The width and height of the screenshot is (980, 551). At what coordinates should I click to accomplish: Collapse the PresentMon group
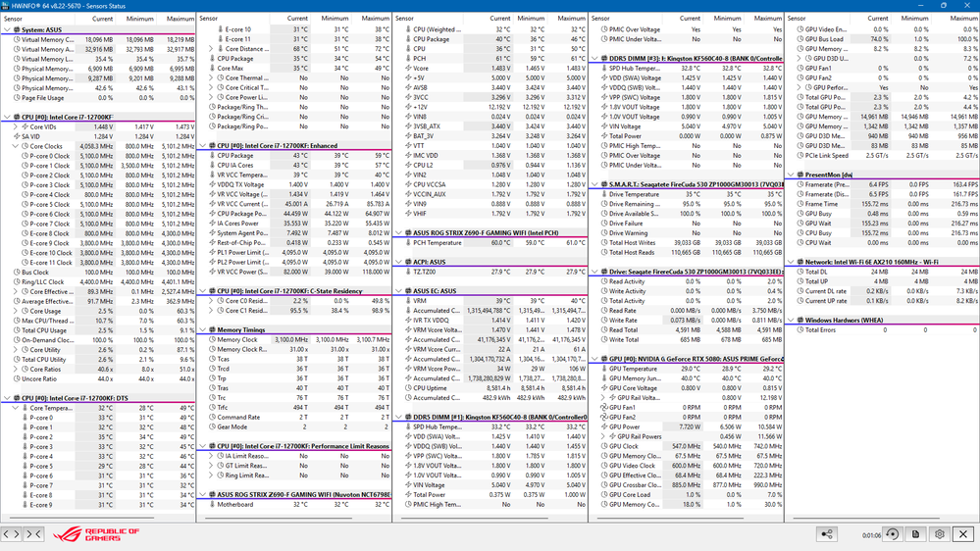[791, 175]
